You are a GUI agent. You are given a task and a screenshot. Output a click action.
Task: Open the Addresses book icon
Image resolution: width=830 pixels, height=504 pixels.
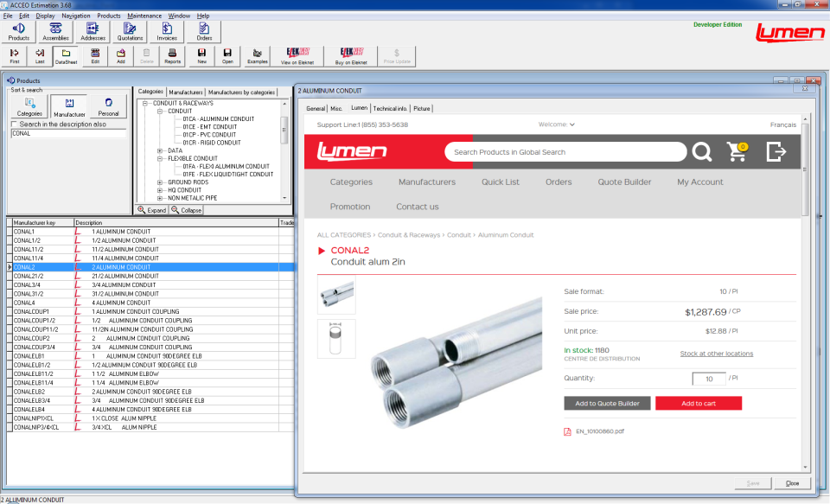tap(92, 32)
